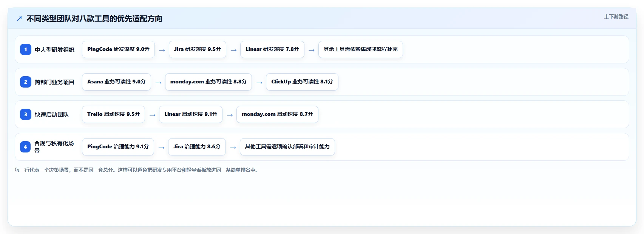Click the 其余工具需依赖集成或流程补充 chip

tap(361, 49)
